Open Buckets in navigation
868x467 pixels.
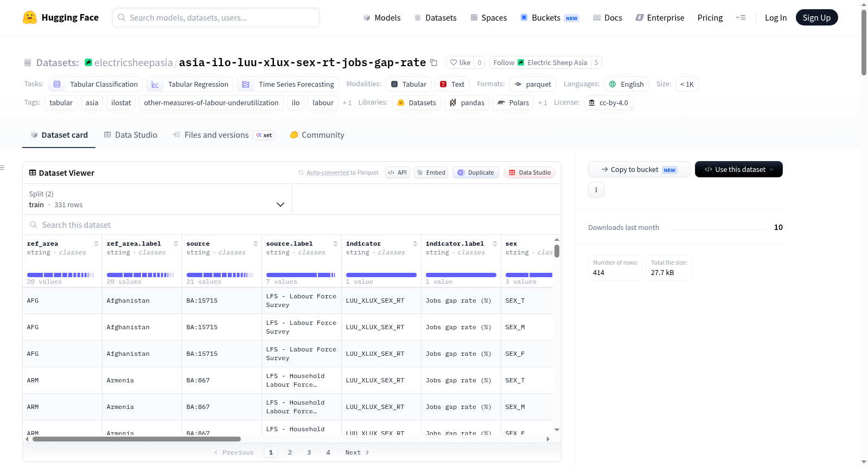550,17
